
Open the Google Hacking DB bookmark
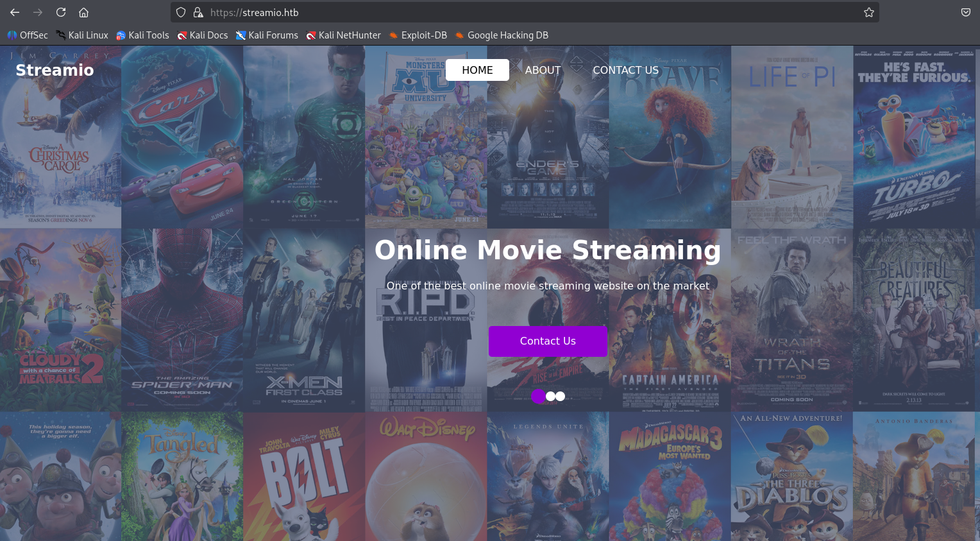click(x=502, y=35)
